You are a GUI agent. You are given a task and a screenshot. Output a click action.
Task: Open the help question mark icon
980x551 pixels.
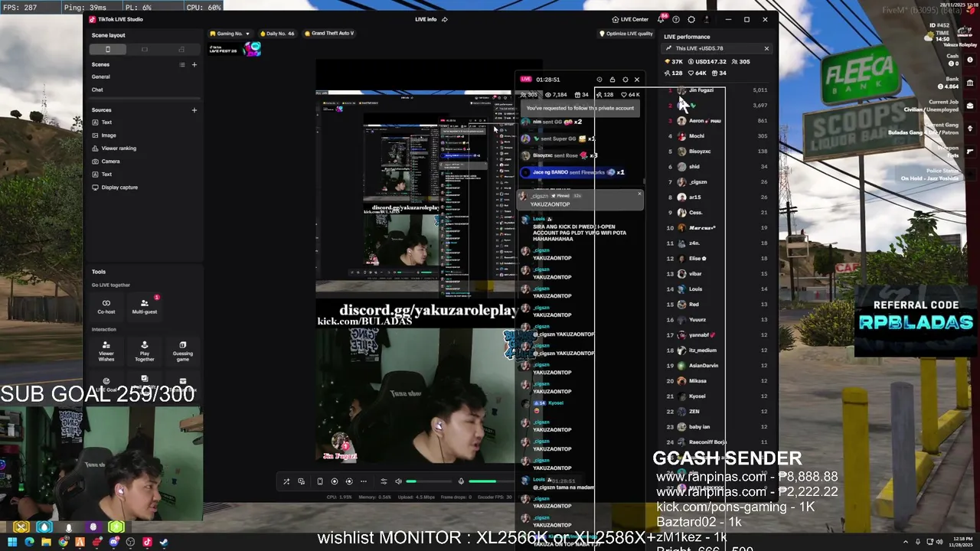(676, 19)
